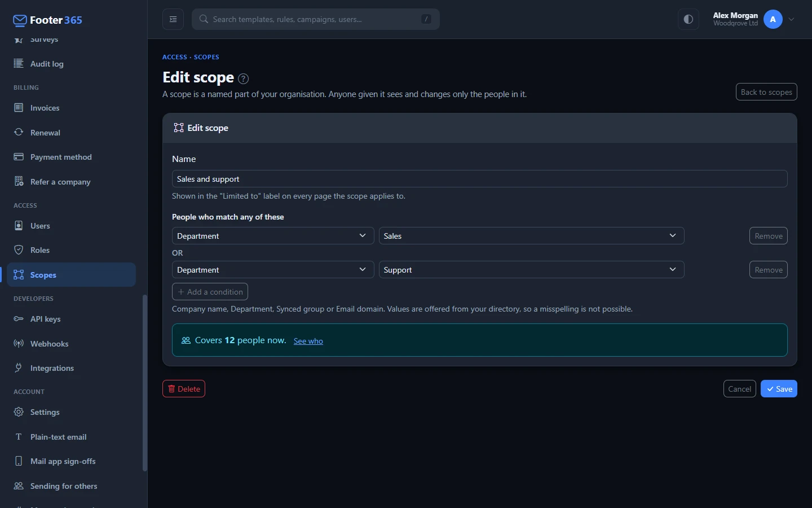Click Add a condition button
Image resolution: width=812 pixels, height=508 pixels.
pos(210,292)
